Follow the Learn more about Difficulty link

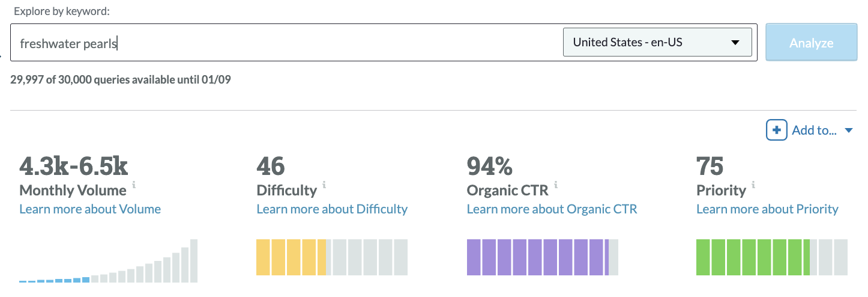click(332, 209)
